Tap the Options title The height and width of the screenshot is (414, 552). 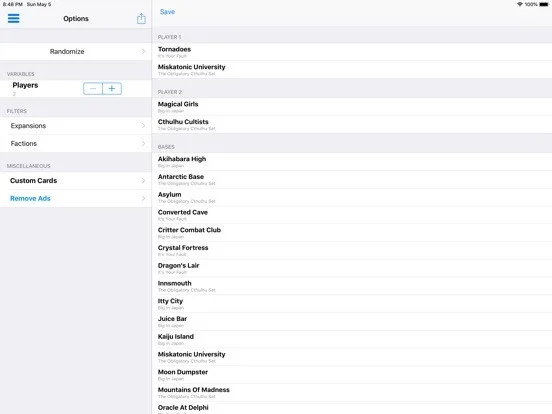click(x=76, y=19)
